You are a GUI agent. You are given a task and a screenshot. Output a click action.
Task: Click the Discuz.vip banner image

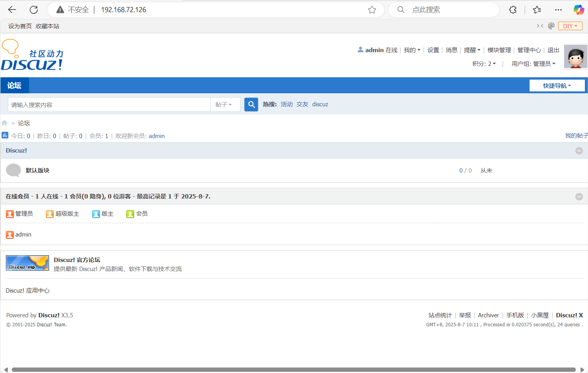(27, 263)
